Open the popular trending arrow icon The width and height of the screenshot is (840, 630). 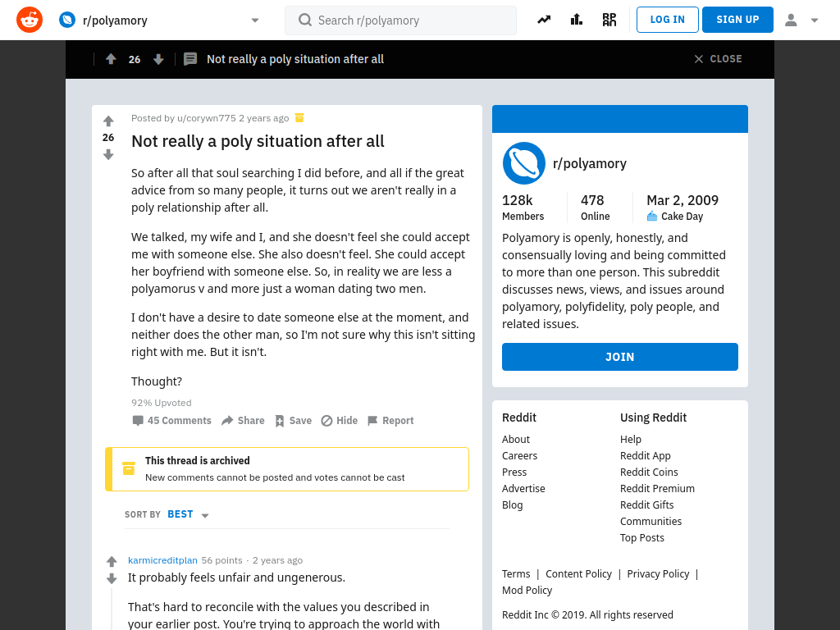(x=544, y=20)
